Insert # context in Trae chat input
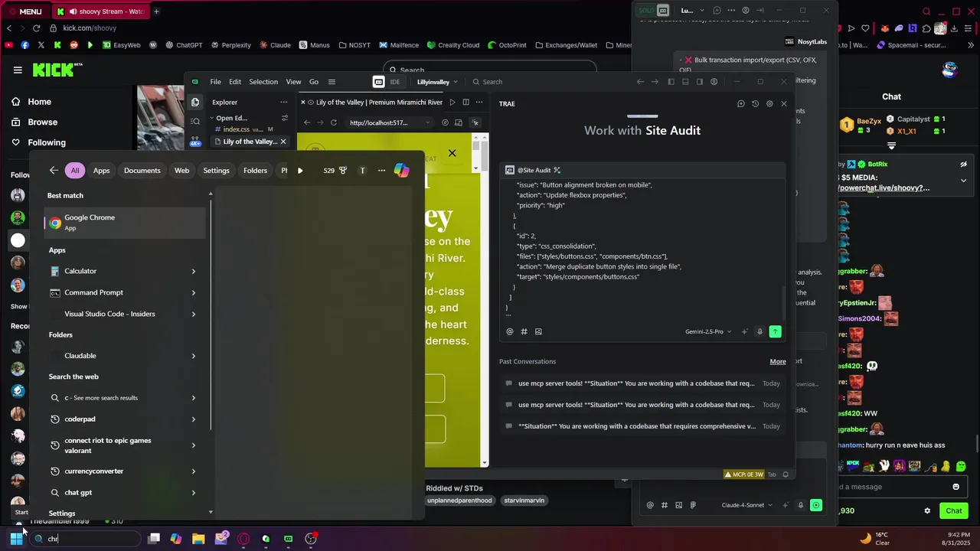The height and width of the screenshot is (551, 980). [524, 331]
